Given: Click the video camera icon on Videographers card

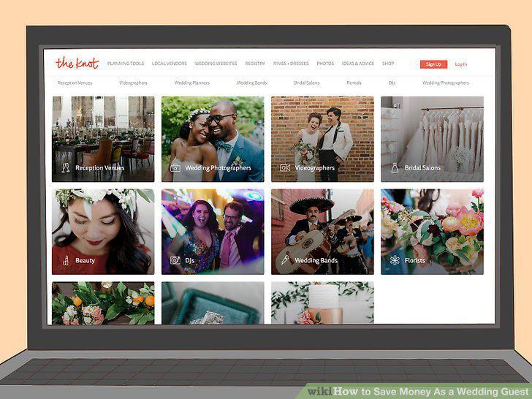Looking at the screenshot, I should 285,167.
